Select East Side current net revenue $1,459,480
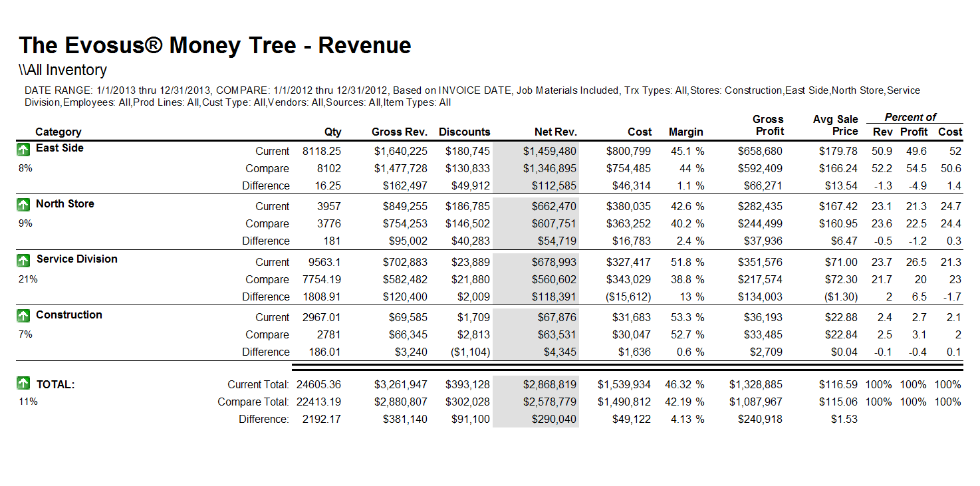This screenshot has width=980, height=486. pyautogui.click(x=549, y=152)
